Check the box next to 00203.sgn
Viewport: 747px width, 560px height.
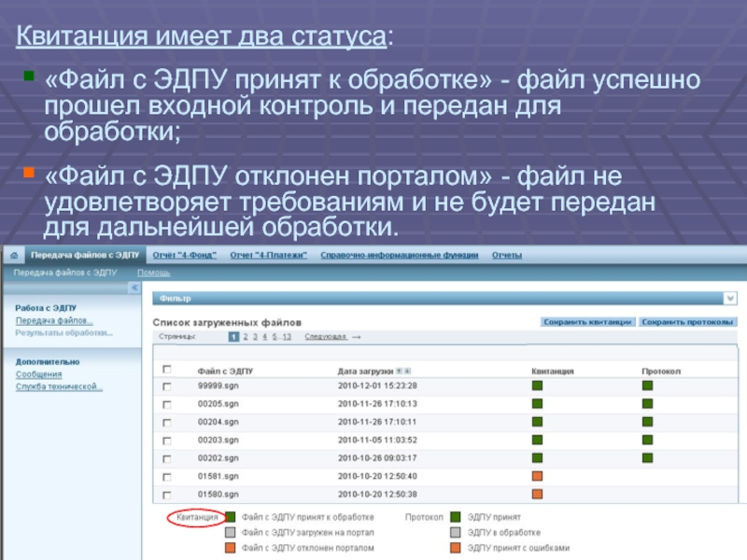click(167, 441)
